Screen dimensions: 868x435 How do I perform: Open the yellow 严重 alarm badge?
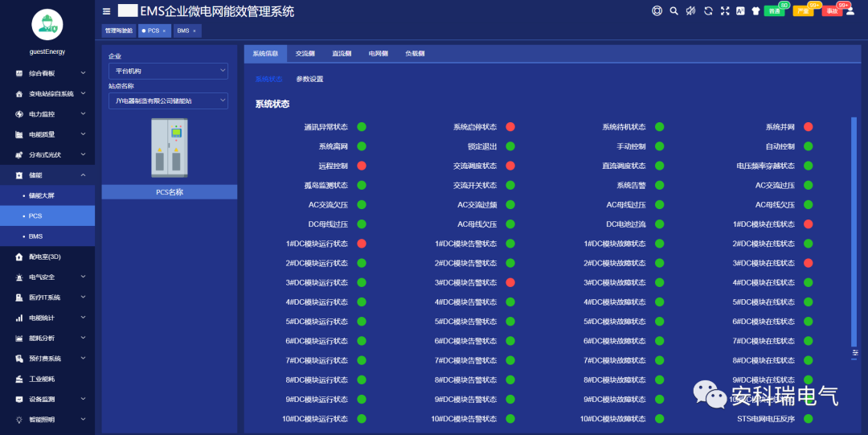[x=803, y=11]
